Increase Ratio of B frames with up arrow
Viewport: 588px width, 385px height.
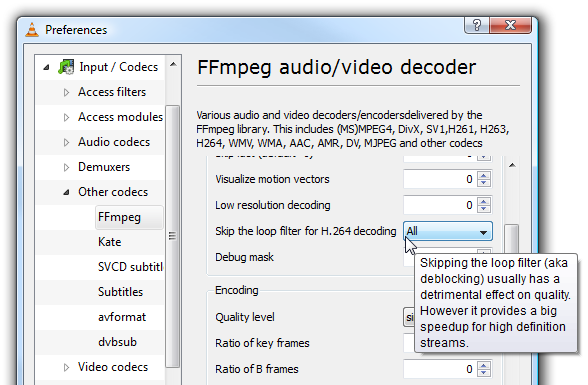click(484, 366)
